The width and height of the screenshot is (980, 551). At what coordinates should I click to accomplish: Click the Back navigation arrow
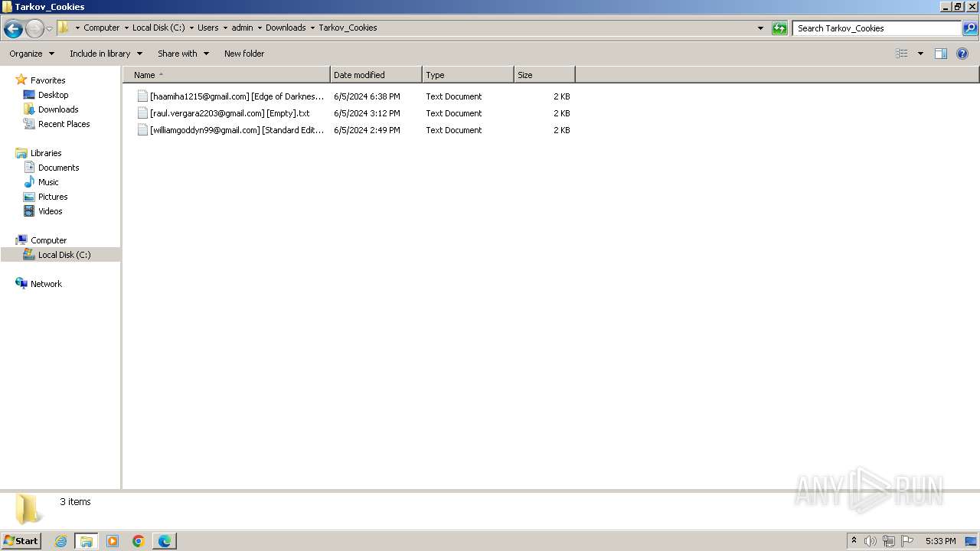[x=13, y=29]
